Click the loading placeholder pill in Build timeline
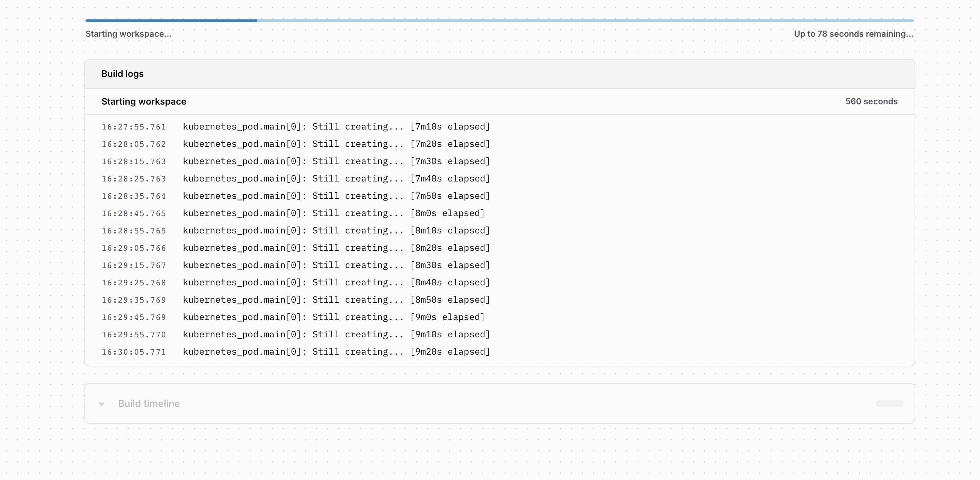This screenshot has height=480, width=980. 889,403
